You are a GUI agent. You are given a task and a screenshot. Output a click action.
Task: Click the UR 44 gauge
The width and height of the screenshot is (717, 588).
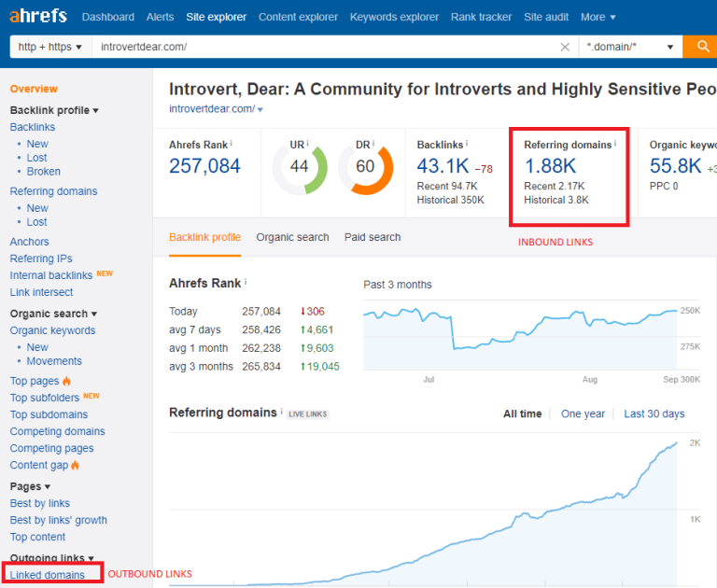click(x=300, y=168)
